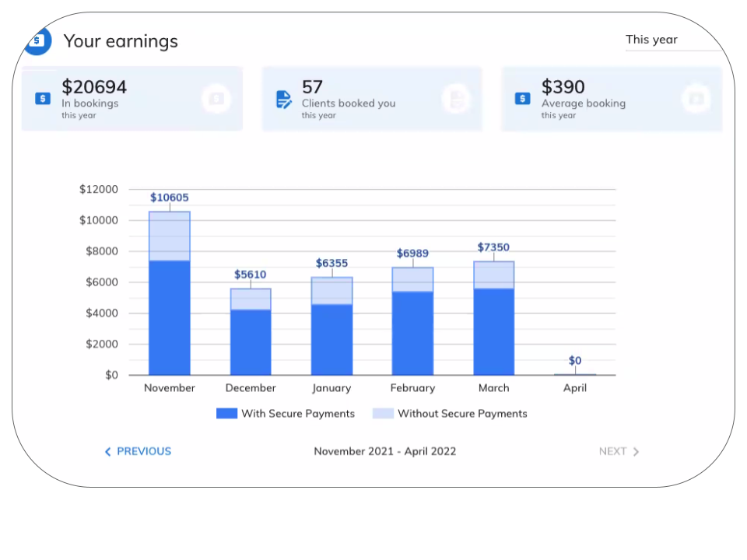
Task: Click the faded icon on the Clients booked you card
Action: (x=456, y=99)
